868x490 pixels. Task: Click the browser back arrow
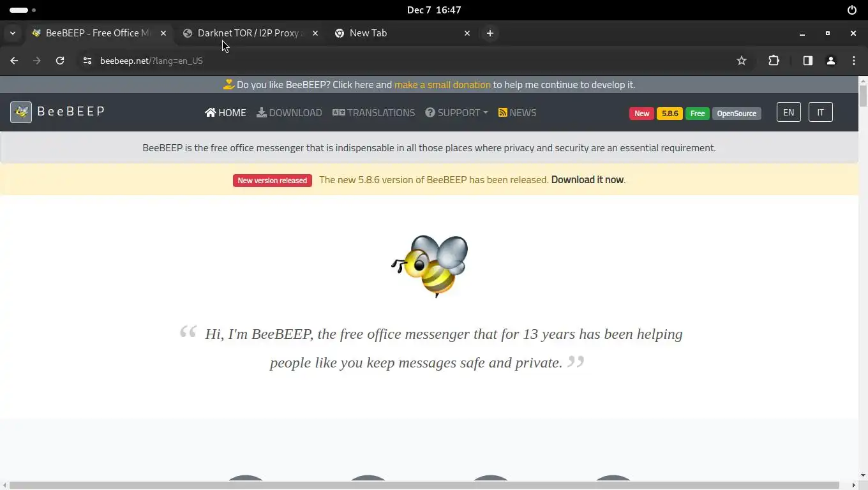point(14,61)
